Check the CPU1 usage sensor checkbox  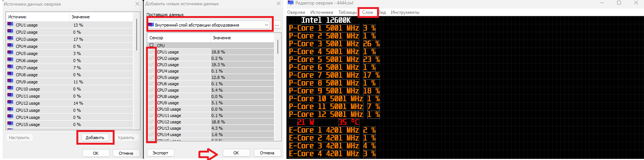[x=152, y=52]
